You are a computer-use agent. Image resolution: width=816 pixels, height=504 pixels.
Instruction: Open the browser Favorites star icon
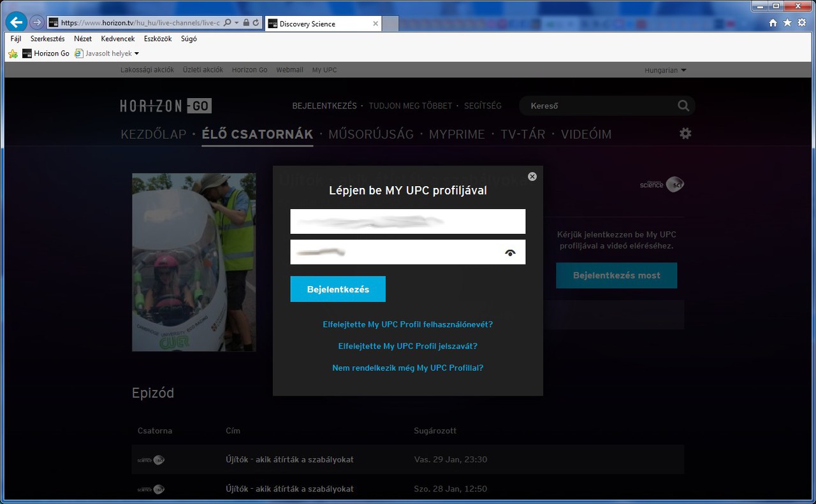(787, 23)
